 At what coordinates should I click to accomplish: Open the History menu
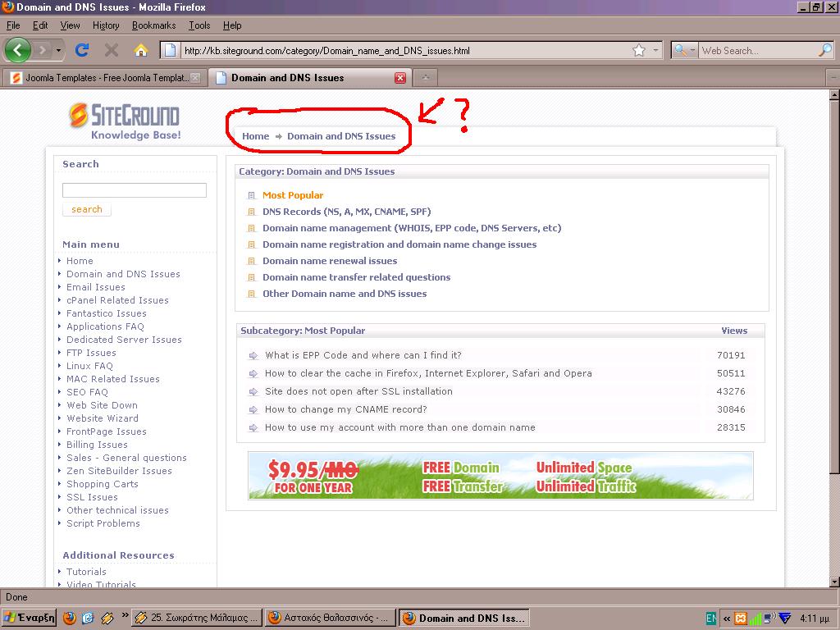pos(106,25)
